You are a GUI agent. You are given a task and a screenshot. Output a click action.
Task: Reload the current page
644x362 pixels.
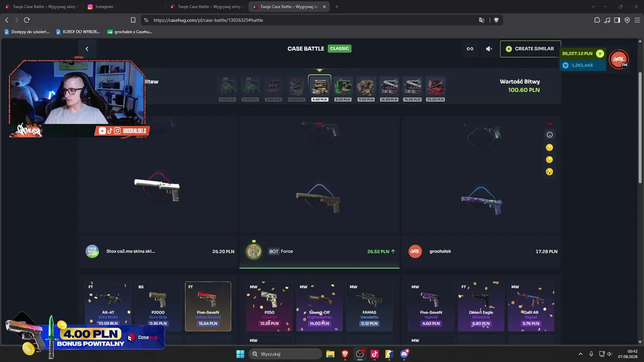pos(27,20)
